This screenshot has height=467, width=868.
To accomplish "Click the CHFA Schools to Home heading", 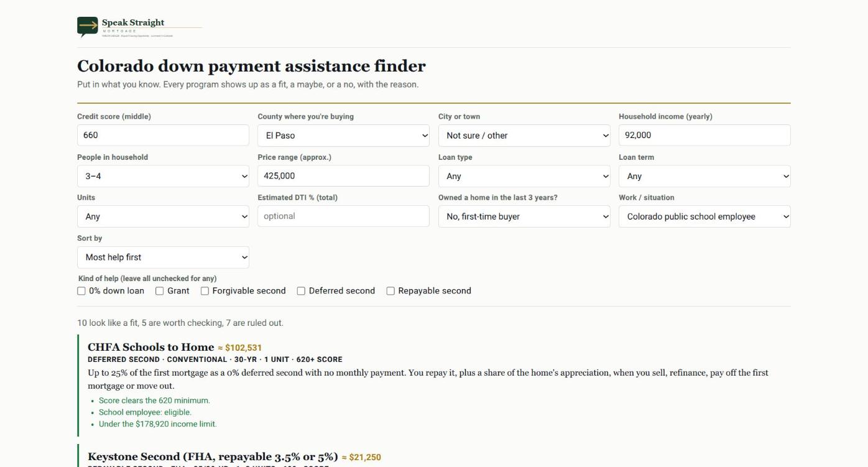I will (x=150, y=347).
